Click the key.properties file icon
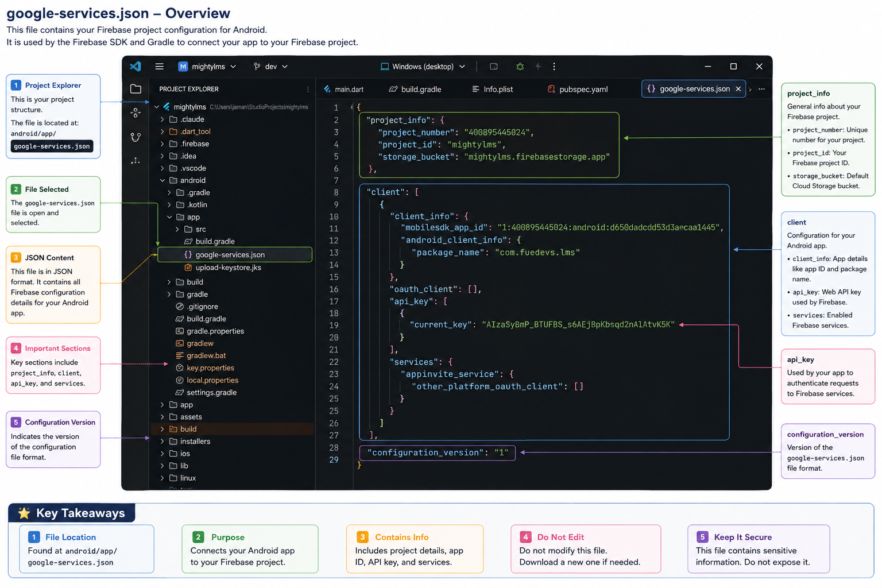The width and height of the screenshot is (882, 588). pyautogui.click(x=180, y=368)
